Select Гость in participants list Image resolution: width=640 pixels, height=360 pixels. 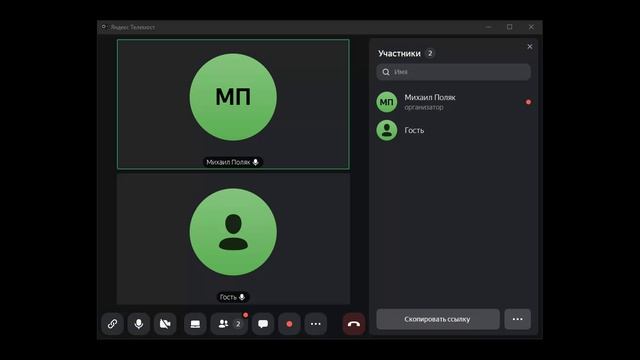(453, 131)
